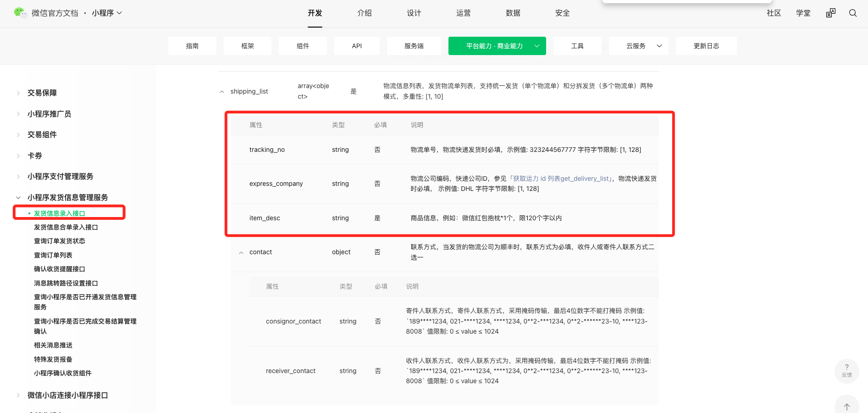Switch to the 设计 top tab
Viewport: 868px width, 413px height.
coord(414,13)
